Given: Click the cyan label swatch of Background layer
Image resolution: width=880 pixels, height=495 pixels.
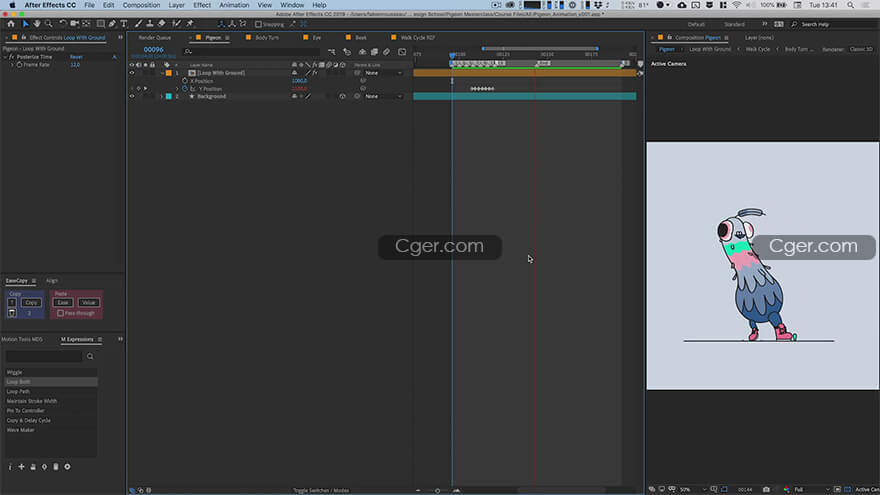Looking at the screenshot, I should pos(168,97).
